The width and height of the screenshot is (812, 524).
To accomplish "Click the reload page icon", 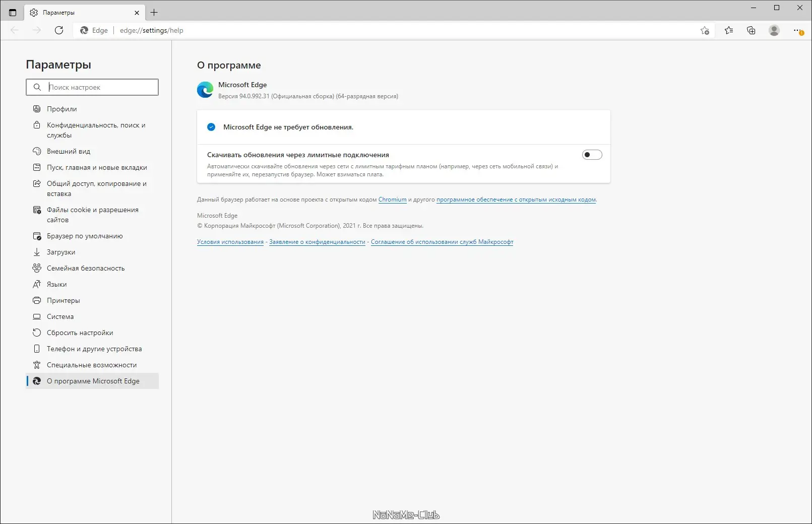I will (59, 30).
